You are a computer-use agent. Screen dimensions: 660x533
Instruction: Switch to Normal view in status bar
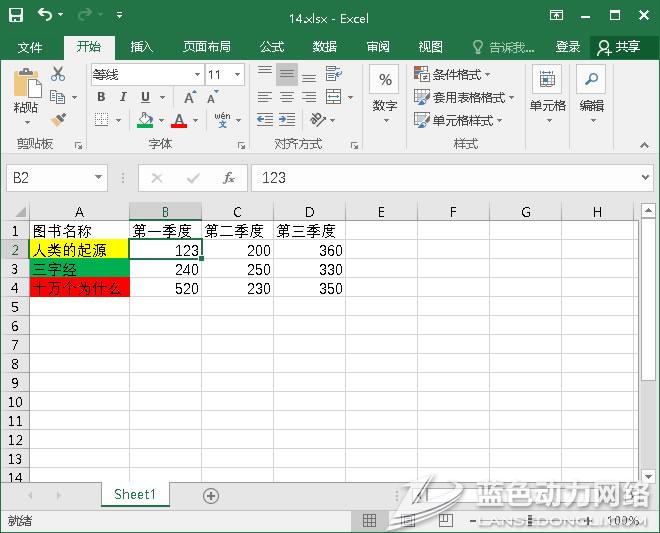(x=369, y=520)
